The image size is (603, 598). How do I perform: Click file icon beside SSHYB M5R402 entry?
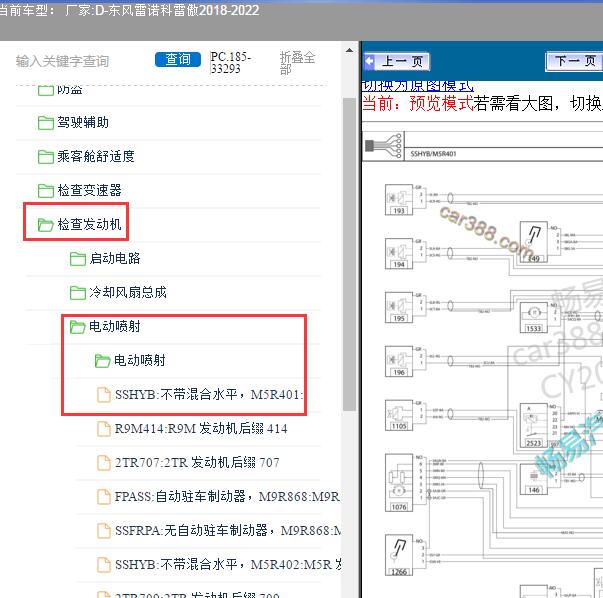103,565
